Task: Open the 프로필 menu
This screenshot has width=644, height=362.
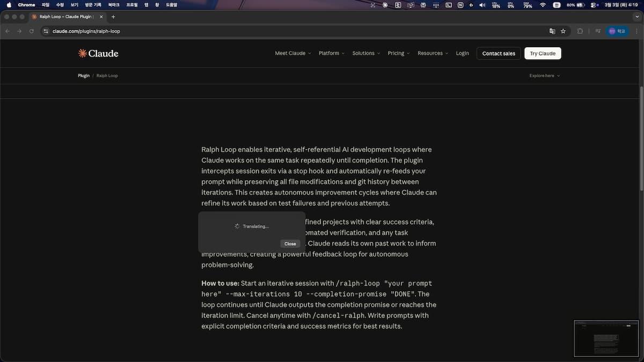Action: point(132,5)
